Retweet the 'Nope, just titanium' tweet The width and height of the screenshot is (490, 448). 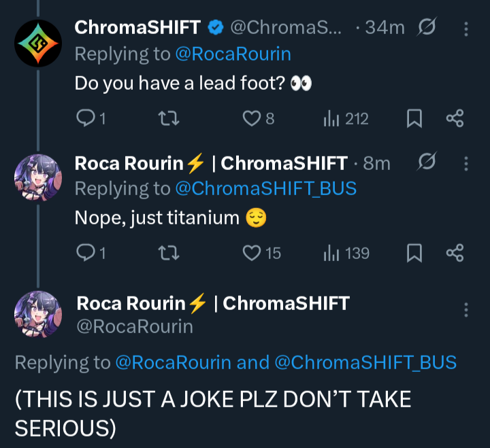(167, 254)
